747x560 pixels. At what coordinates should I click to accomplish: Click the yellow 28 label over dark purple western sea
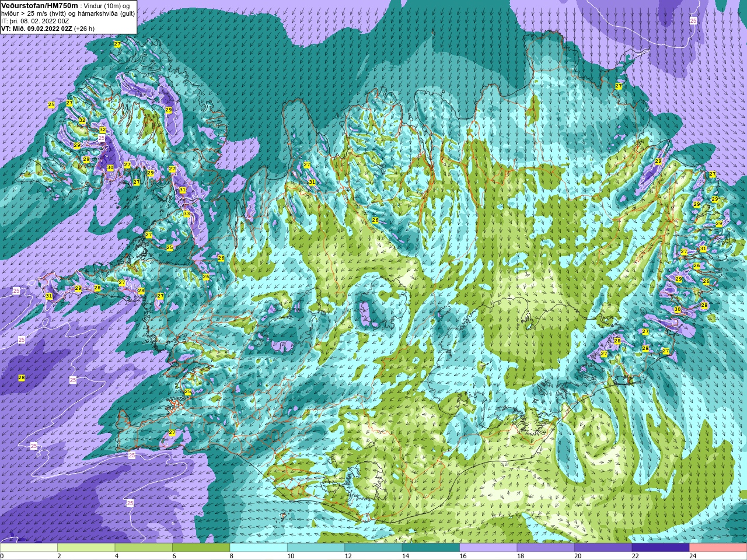pyautogui.click(x=22, y=378)
